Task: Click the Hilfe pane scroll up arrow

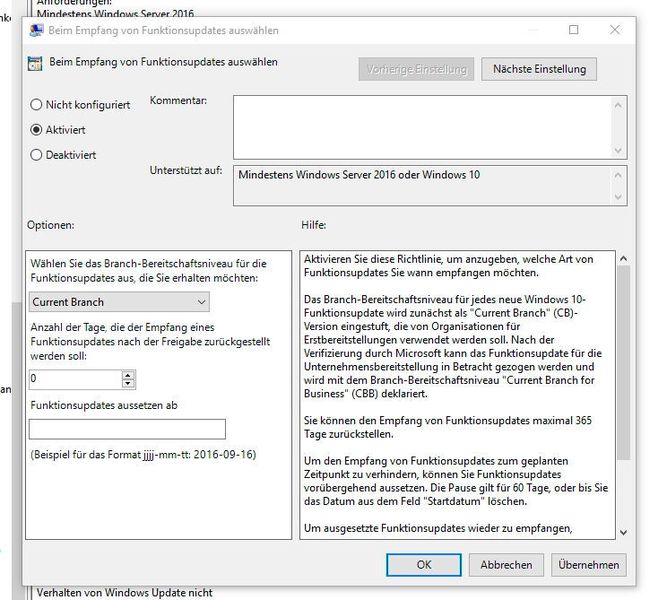Action: click(624, 259)
